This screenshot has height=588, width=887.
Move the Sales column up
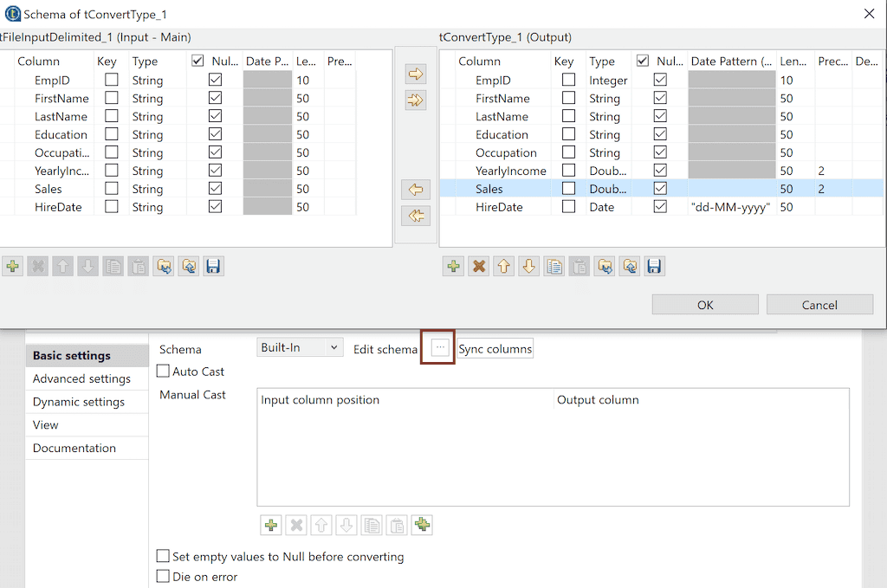click(x=503, y=266)
